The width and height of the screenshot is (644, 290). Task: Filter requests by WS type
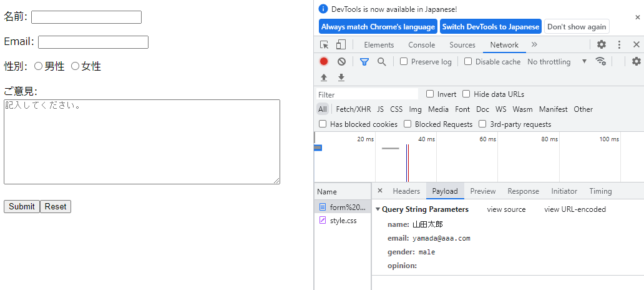click(500, 109)
